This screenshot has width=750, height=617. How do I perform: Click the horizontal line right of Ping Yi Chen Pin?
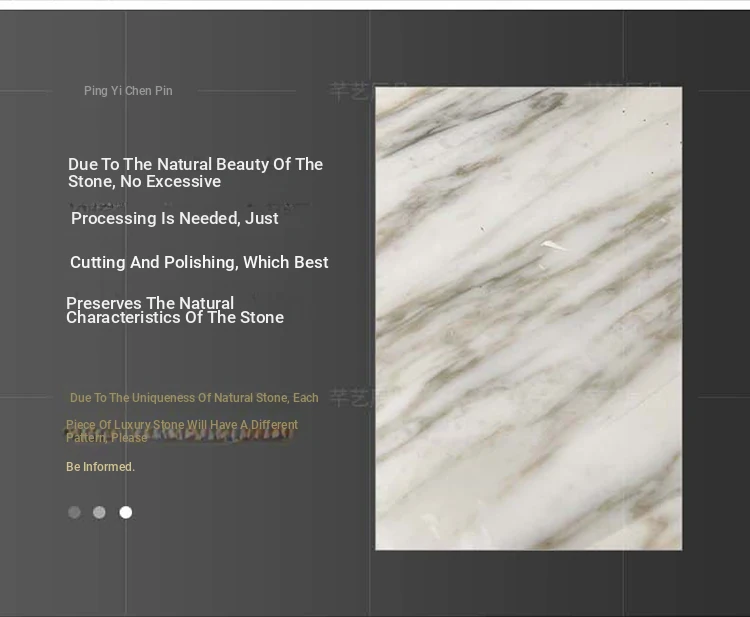tap(245, 91)
